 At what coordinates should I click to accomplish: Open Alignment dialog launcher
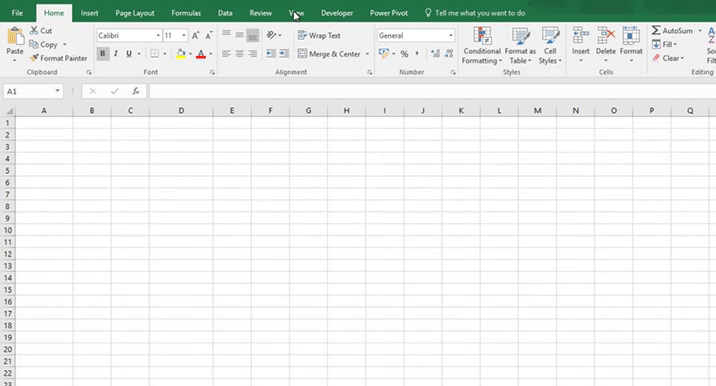(369, 72)
